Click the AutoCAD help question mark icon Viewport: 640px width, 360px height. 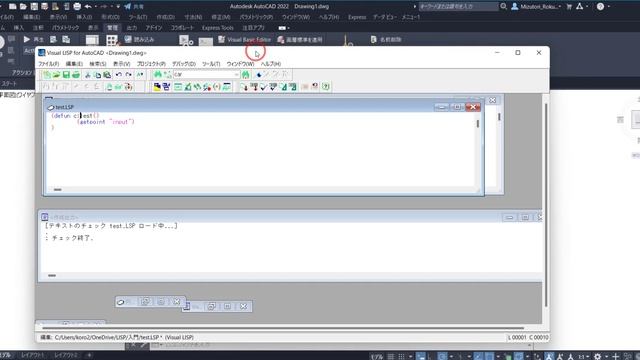coord(600,7)
